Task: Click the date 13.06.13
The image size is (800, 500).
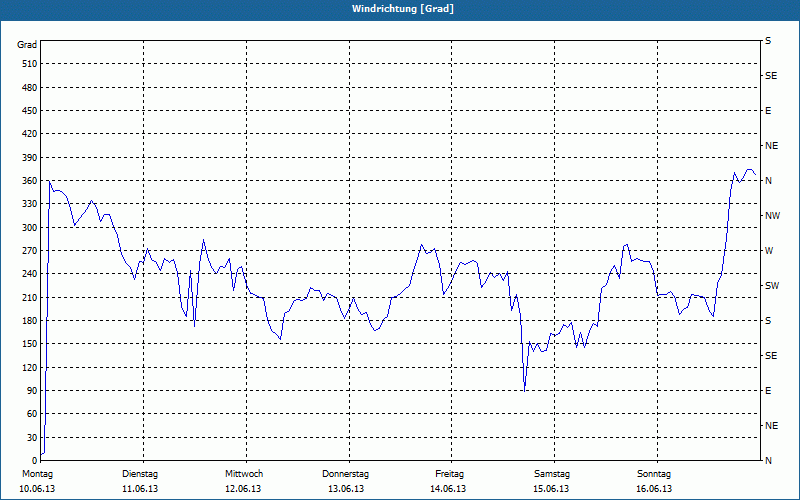Action: click(x=346, y=489)
